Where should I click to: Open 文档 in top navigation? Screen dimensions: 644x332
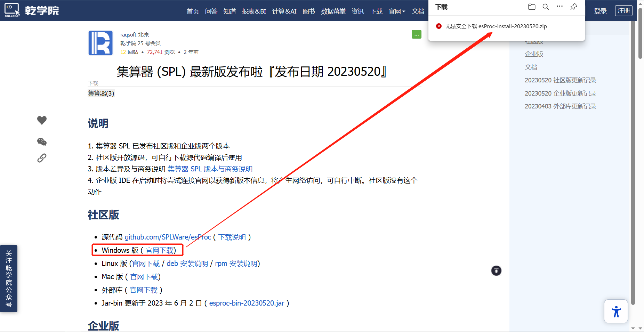coord(418,11)
